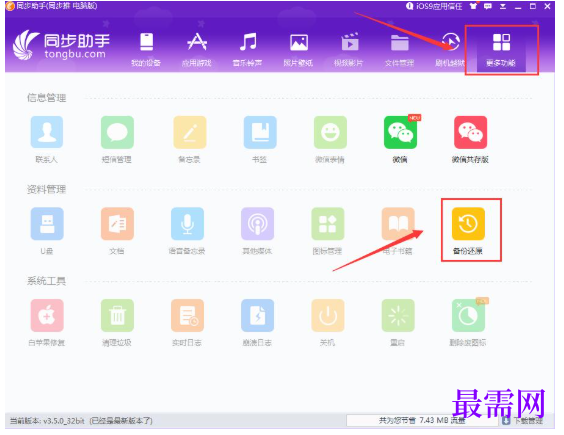The width and height of the screenshot is (564, 435).
Task: Click the 信息管理 section heading
Action: click(46, 98)
